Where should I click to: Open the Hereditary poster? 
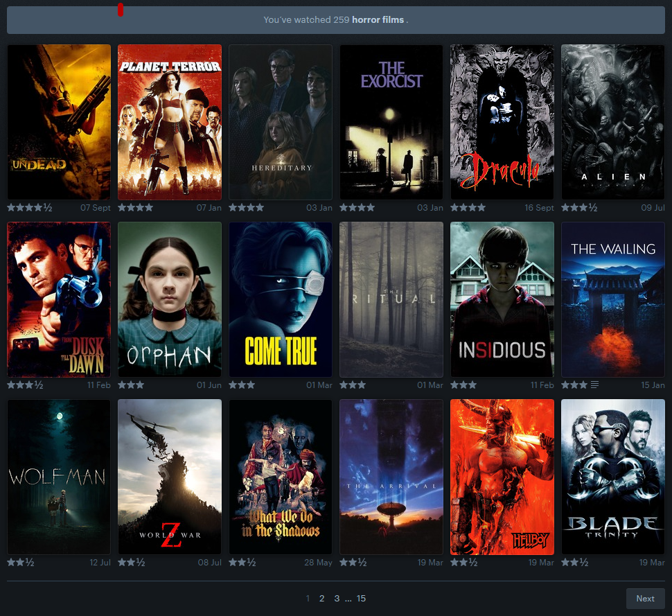281,122
